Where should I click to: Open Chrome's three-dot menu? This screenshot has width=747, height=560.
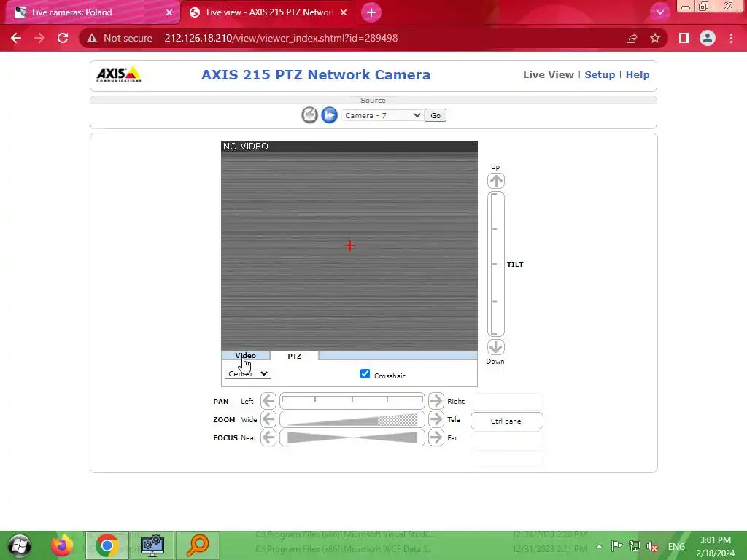click(731, 38)
